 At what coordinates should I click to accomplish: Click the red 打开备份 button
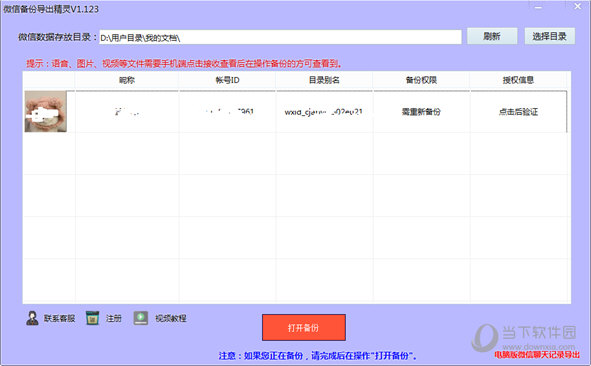304,328
